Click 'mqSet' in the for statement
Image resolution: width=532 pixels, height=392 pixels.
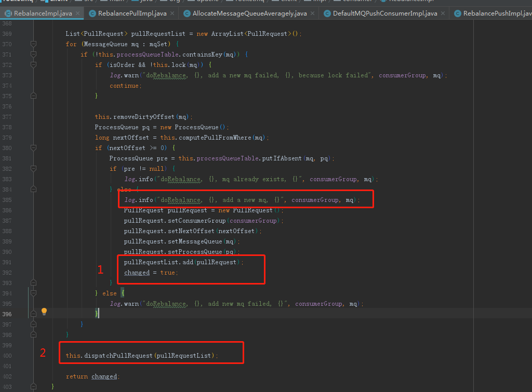(158, 44)
